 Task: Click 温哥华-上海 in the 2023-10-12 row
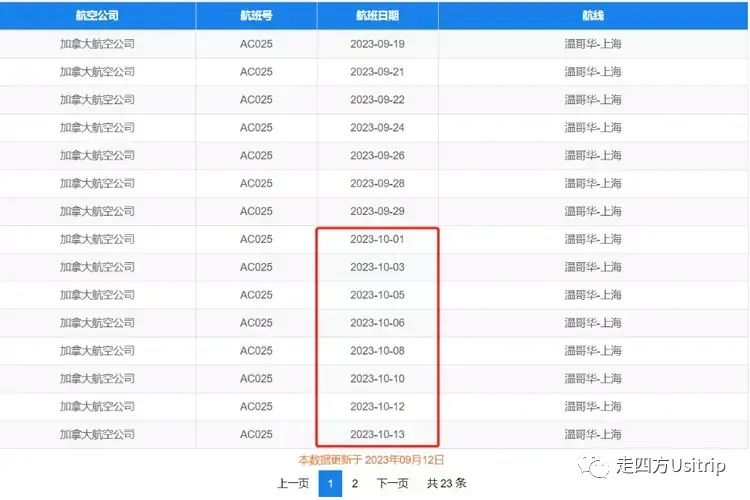point(593,407)
